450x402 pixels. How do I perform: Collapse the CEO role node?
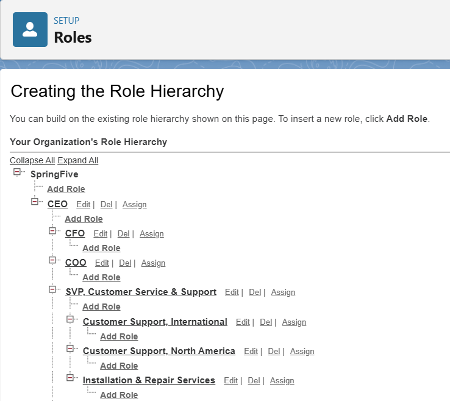[x=34, y=202]
